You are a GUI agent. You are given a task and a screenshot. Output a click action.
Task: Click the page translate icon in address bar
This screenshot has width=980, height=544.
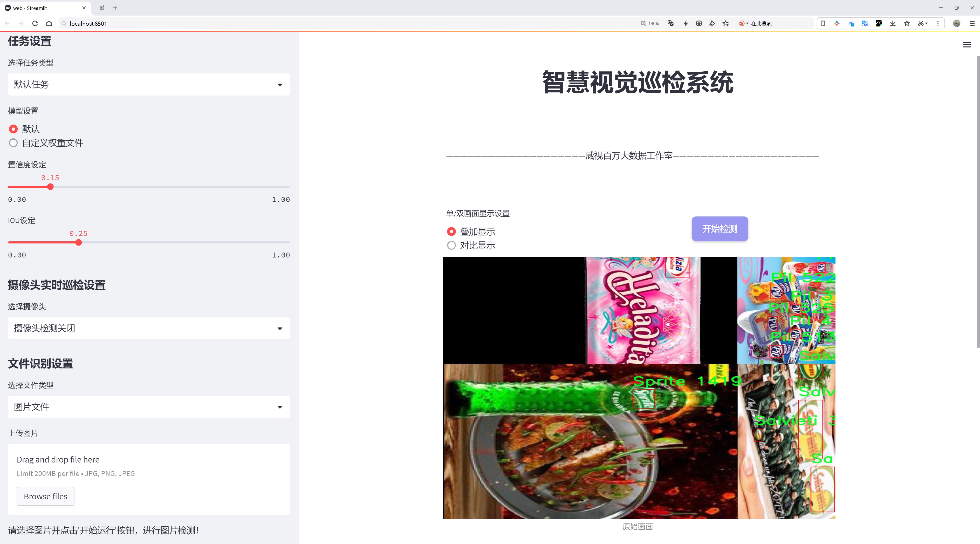(x=671, y=24)
